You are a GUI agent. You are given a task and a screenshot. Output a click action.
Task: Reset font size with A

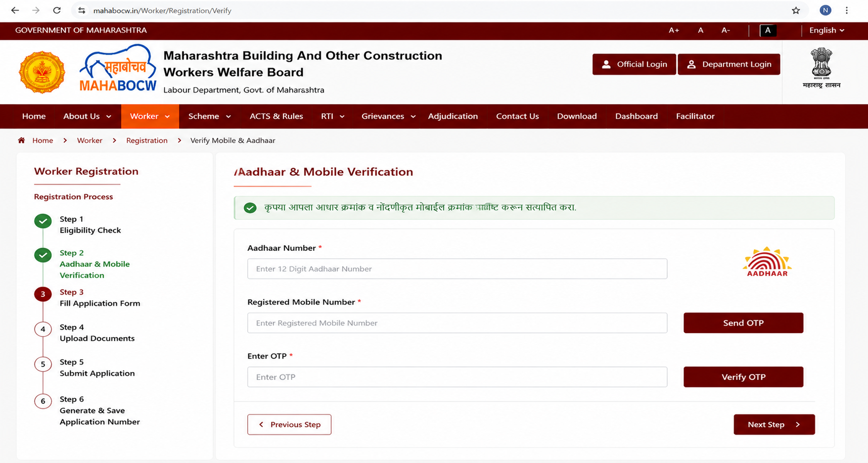point(700,30)
